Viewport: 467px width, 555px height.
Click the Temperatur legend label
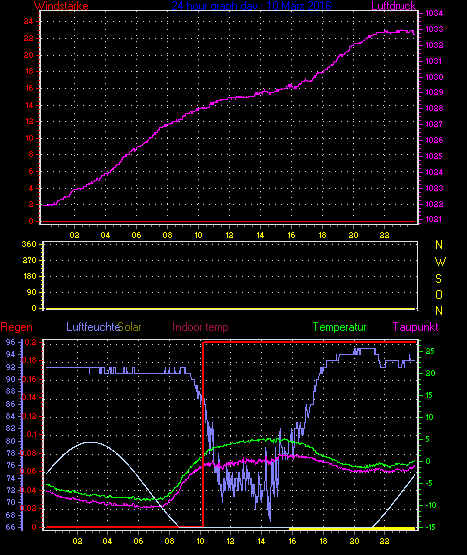[340, 327]
